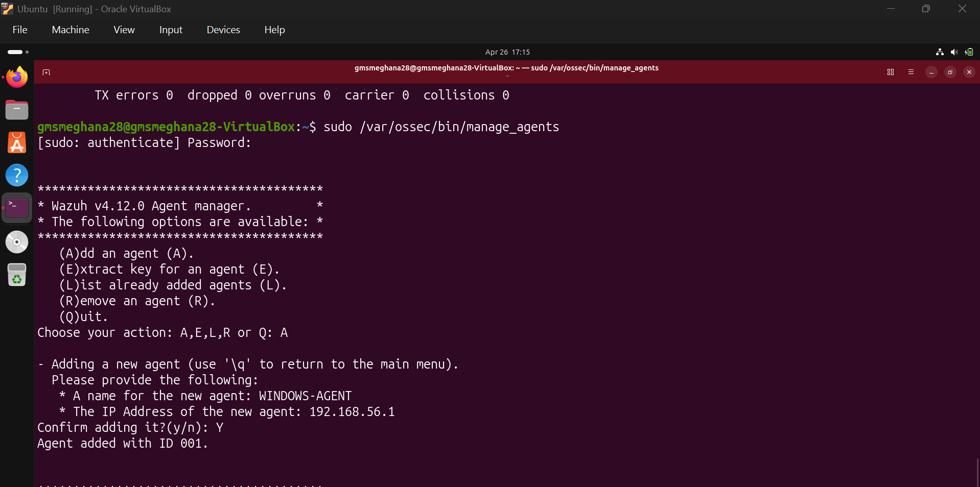This screenshot has height=487, width=980.
Task: Click the new tab icon in terminal header
Action: tap(46, 72)
